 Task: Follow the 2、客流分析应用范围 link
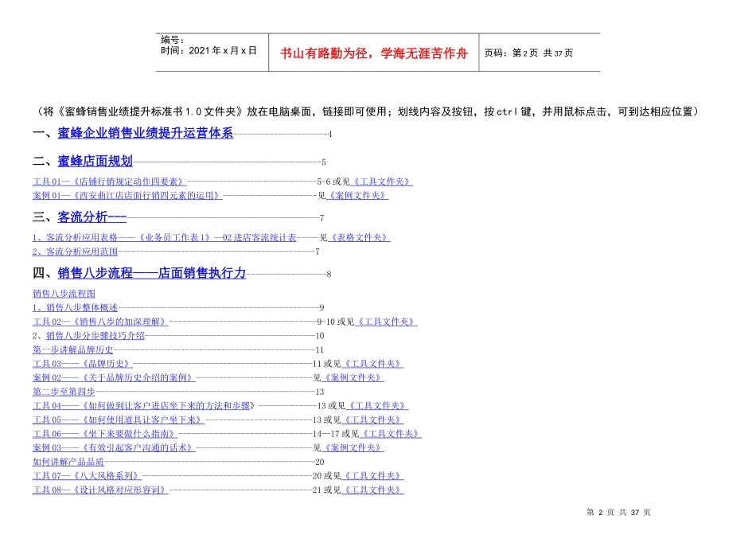click(x=76, y=252)
